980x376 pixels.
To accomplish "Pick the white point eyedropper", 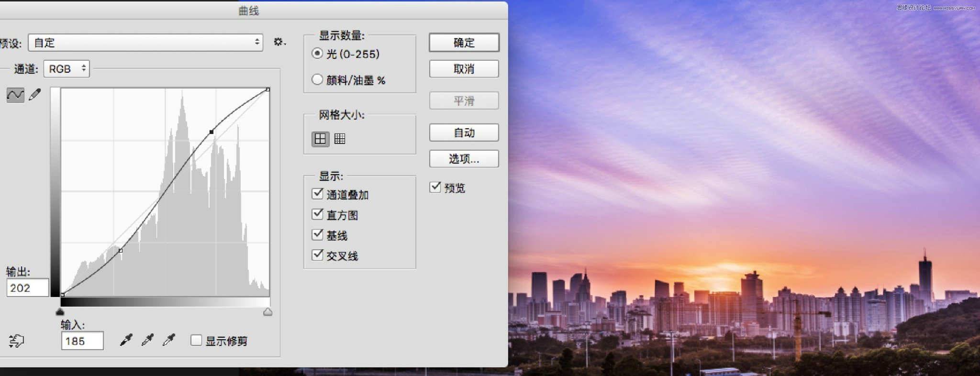I will pos(168,340).
